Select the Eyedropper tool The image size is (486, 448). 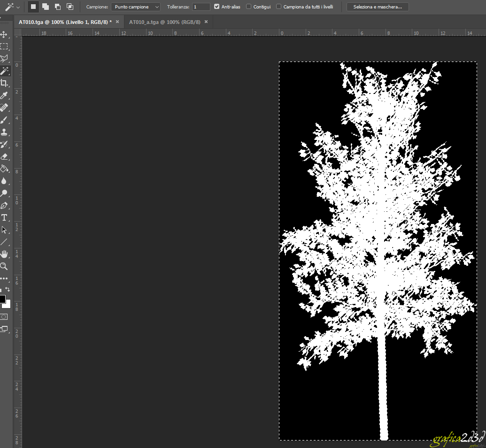pos(4,95)
